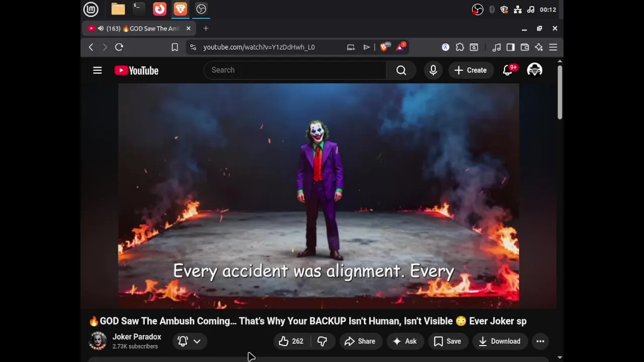Click the address bar URL
The width and height of the screenshot is (644, 362).
click(x=259, y=47)
